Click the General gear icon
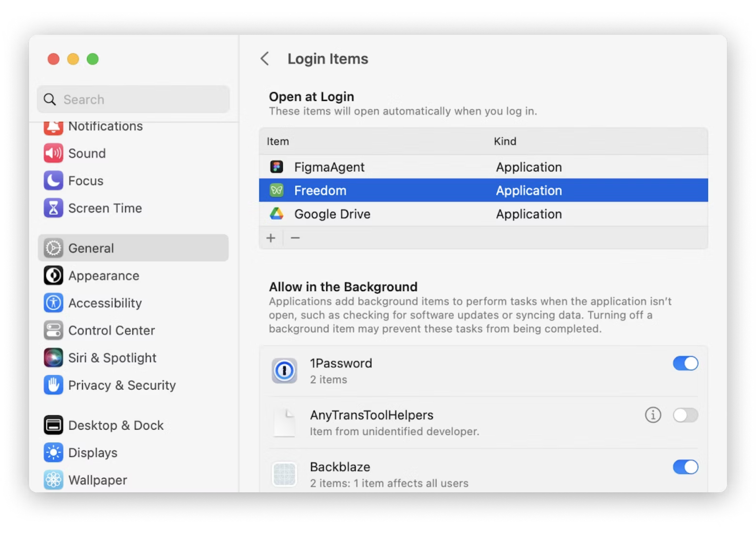 [53, 248]
